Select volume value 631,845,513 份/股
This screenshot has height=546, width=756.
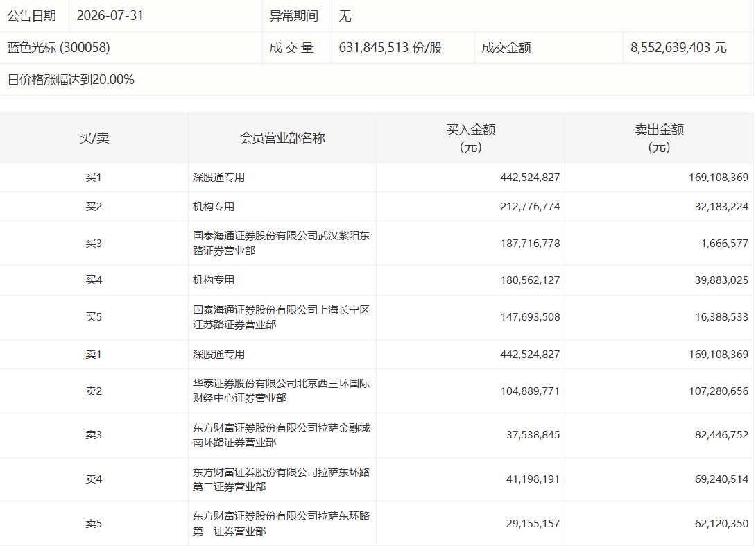[x=390, y=47]
